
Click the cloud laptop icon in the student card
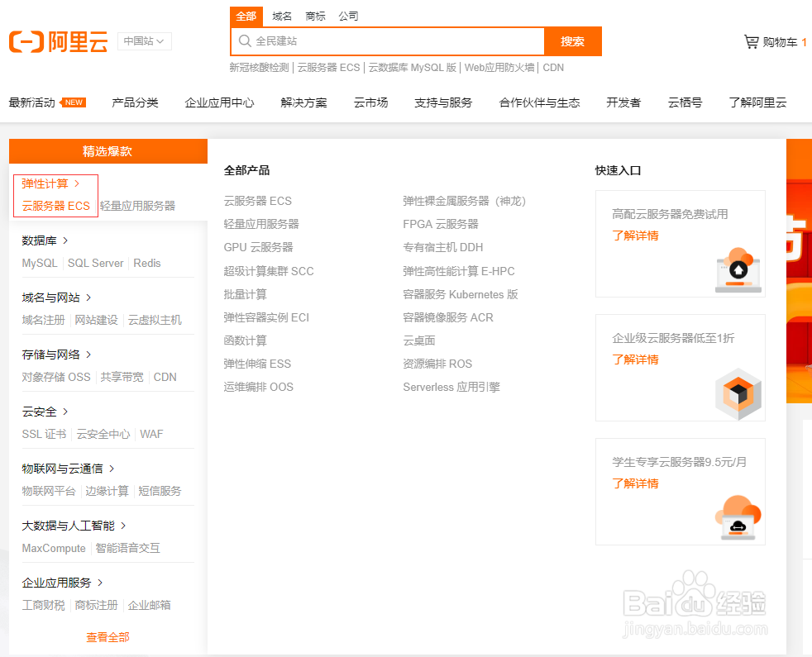point(738,518)
